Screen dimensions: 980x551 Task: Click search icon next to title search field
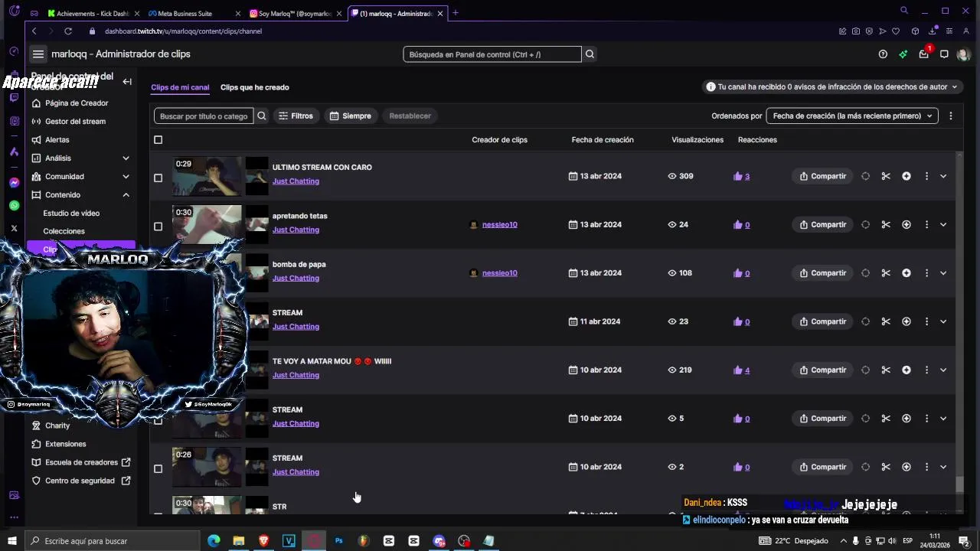[x=262, y=116]
